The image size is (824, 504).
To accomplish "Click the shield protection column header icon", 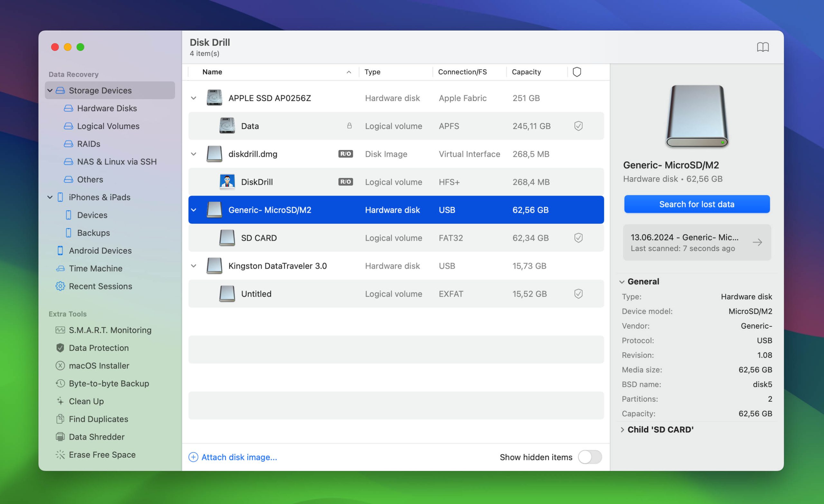I will click(577, 72).
